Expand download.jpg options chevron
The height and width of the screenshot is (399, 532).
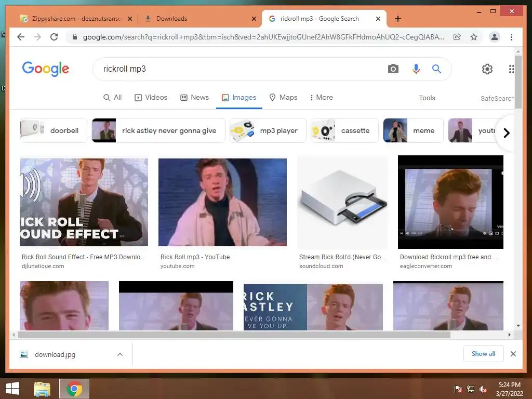tap(120, 354)
